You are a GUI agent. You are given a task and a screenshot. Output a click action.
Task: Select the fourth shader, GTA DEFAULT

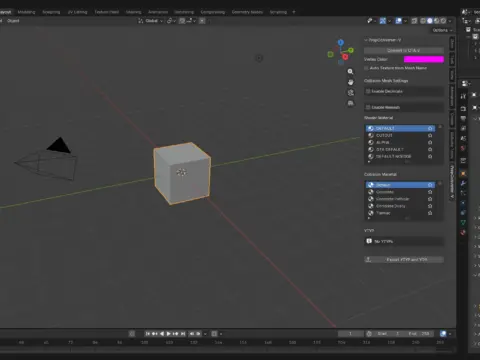click(x=400, y=149)
